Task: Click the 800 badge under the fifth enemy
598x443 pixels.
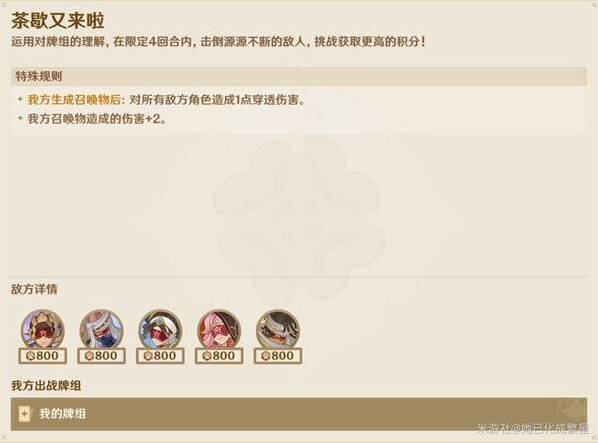Action: click(278, 356)
